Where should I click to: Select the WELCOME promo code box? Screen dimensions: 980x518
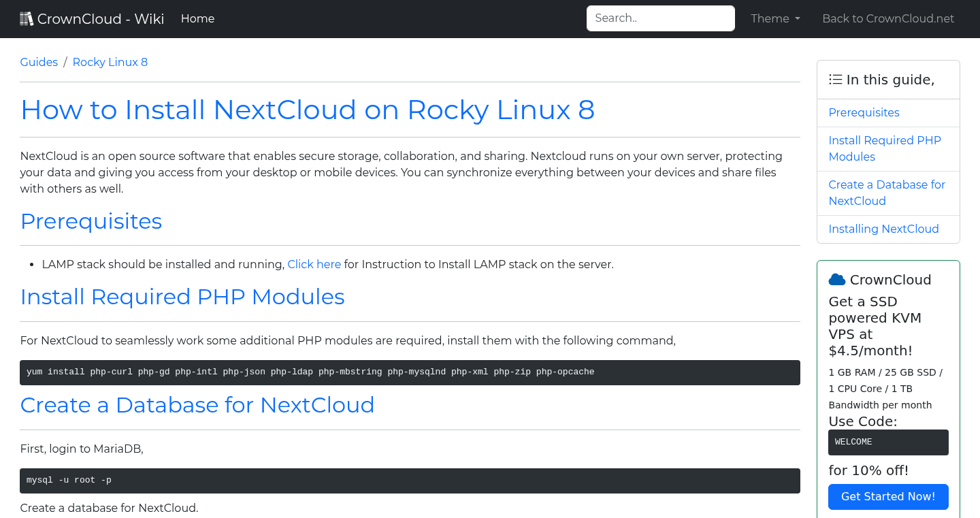(888, 442)
